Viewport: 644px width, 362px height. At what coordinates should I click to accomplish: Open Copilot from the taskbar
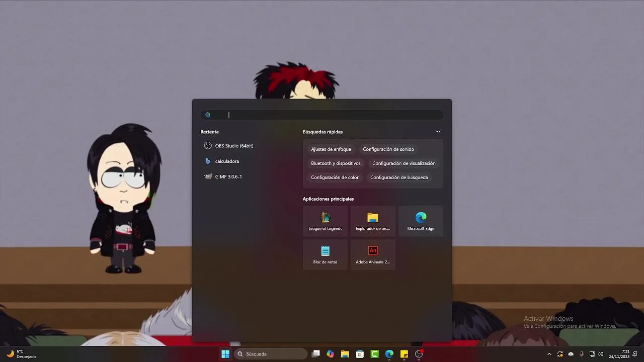331,354
